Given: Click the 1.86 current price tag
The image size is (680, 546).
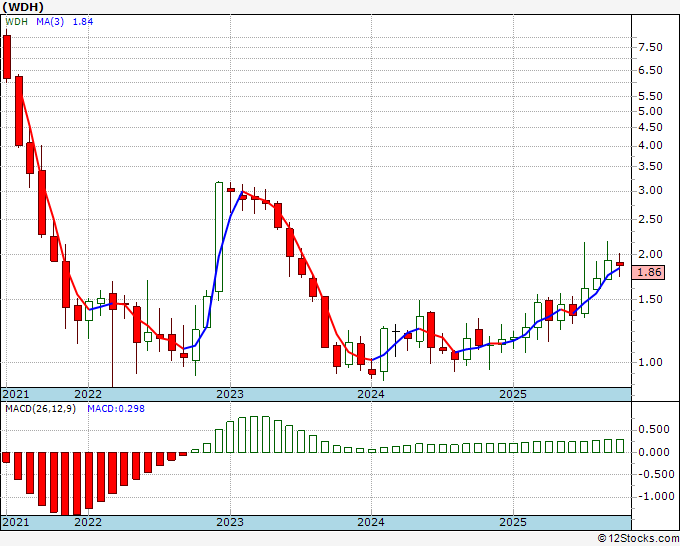Looking at the screenshot, I should click(x=649, y=272).
